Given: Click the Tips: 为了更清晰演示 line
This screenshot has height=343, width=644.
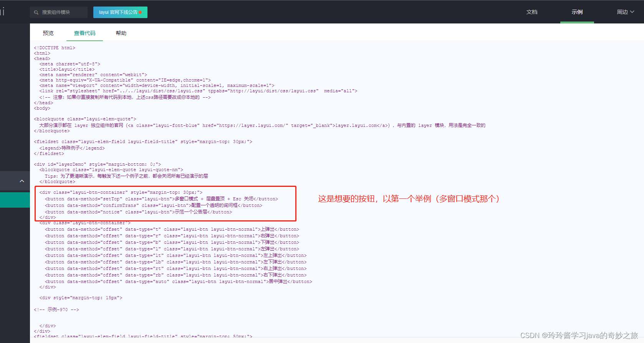Looking at the screenshot, I should point(126,176).
